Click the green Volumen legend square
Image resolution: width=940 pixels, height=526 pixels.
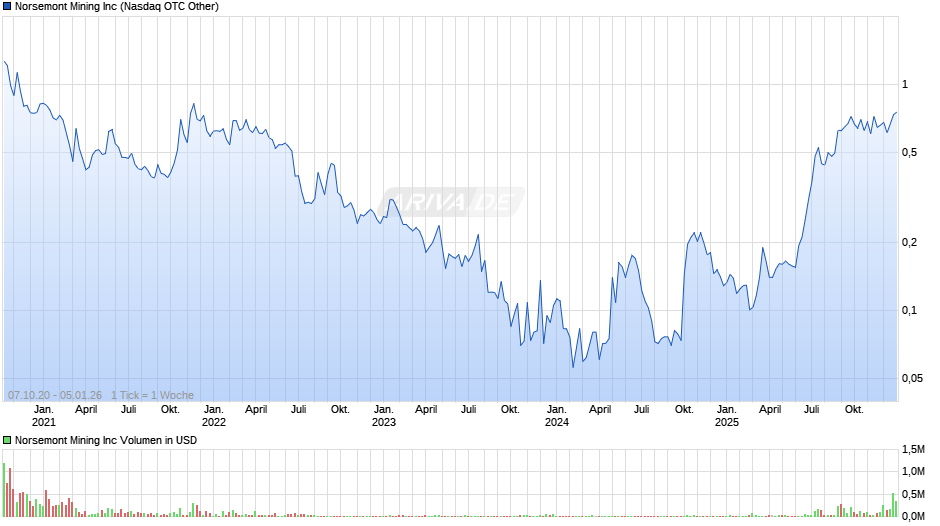click(7, 440)
